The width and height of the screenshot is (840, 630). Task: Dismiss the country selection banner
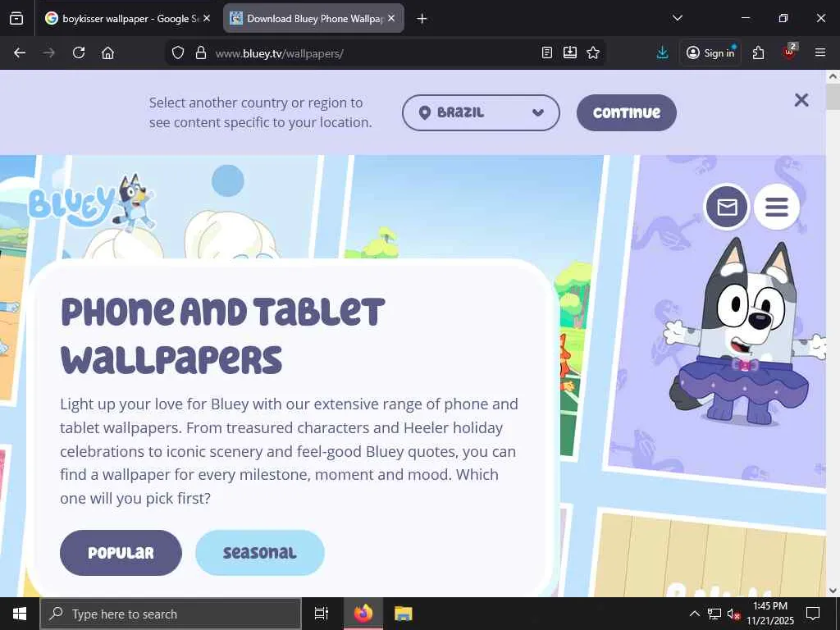point(801,99)
